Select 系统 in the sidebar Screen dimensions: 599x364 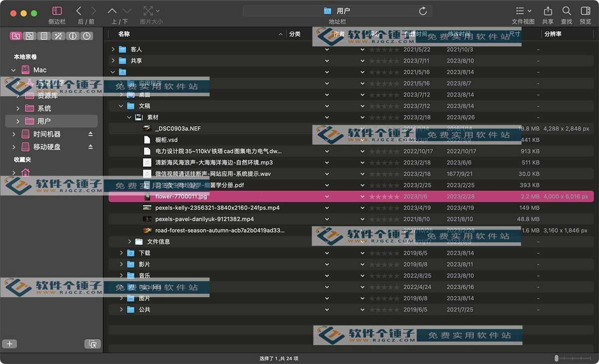(x=44, y=109)
